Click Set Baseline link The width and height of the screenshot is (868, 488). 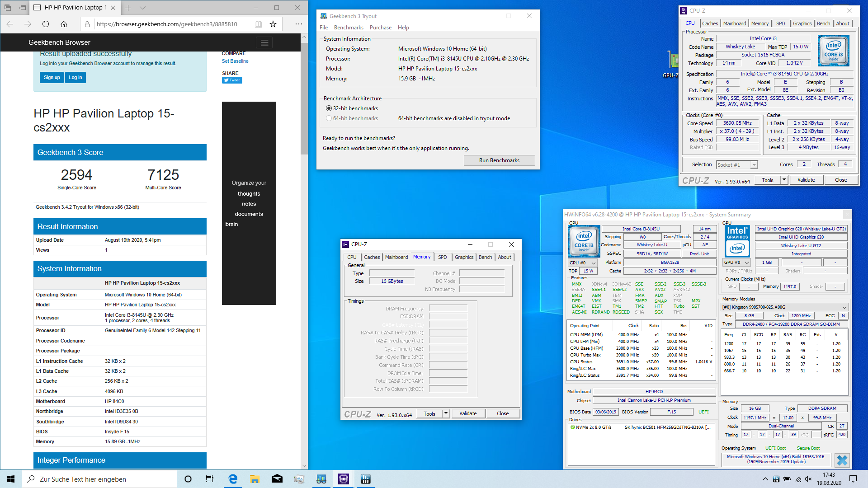pyautogui.click(x=235, y=61)
